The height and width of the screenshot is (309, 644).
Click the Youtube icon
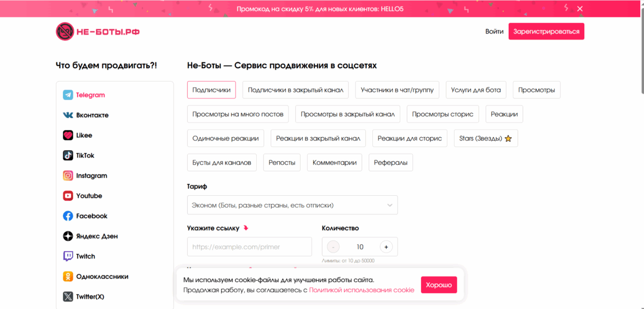click(68, 196)
